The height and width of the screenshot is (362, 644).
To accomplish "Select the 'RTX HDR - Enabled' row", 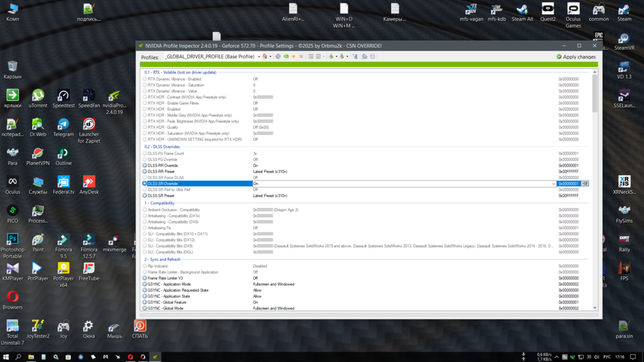I will click(366, 110).
